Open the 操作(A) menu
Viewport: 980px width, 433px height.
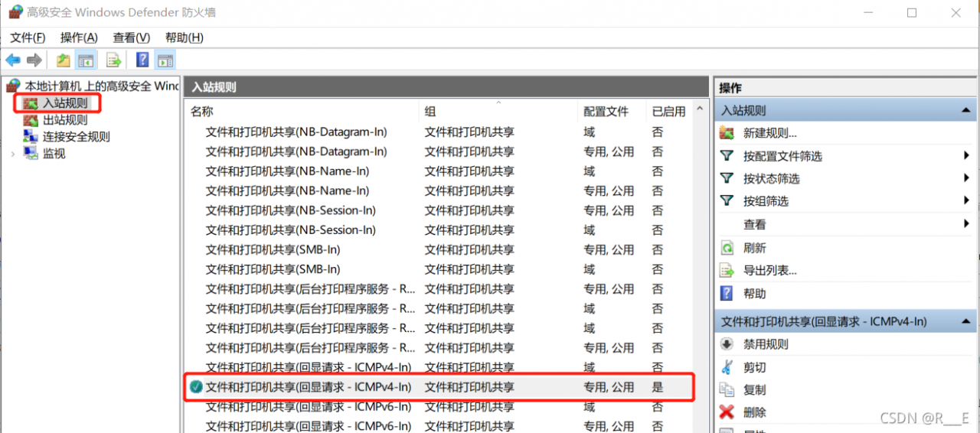79,37
